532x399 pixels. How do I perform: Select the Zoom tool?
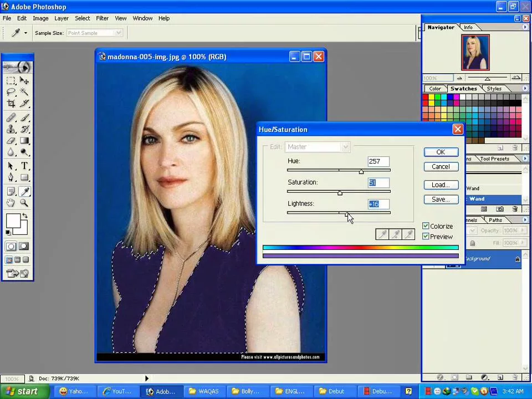(24, 202)
